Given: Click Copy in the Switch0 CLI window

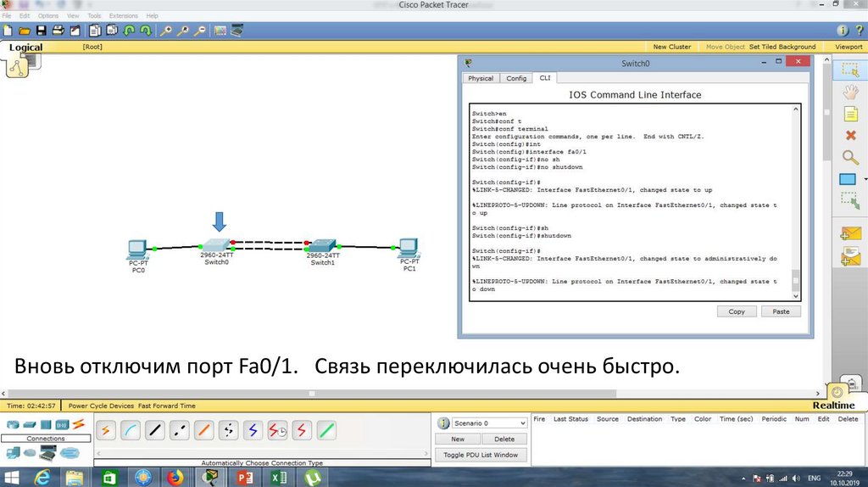Looking at the screenshot, I should (737, 311).
